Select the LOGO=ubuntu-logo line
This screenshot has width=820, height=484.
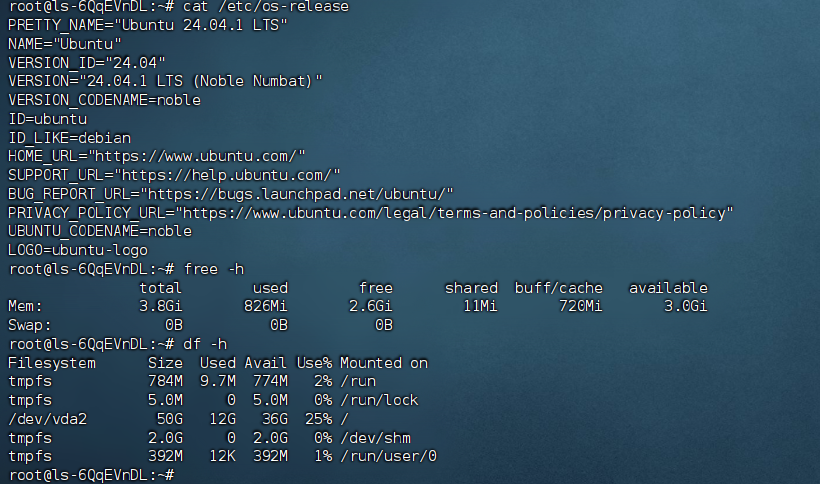pos(78,250)
